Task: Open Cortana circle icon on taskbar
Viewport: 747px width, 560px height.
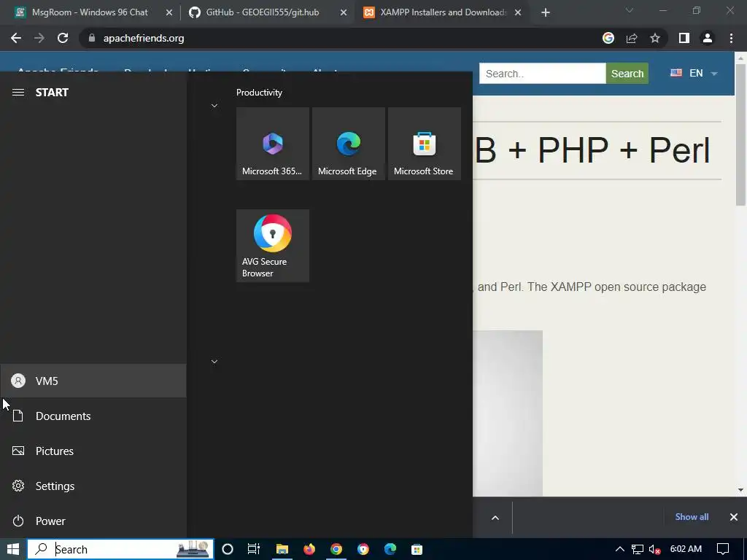Action: click(x=228, y=549)
